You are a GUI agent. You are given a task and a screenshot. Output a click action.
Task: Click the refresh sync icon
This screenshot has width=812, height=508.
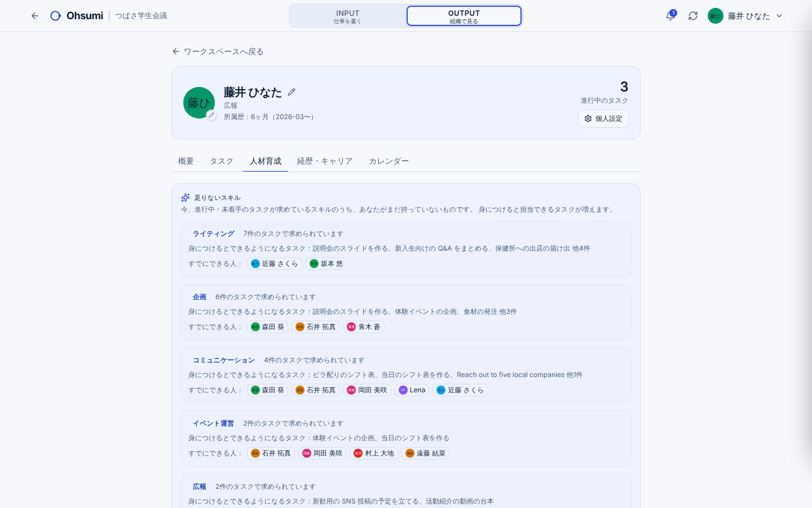693,16
